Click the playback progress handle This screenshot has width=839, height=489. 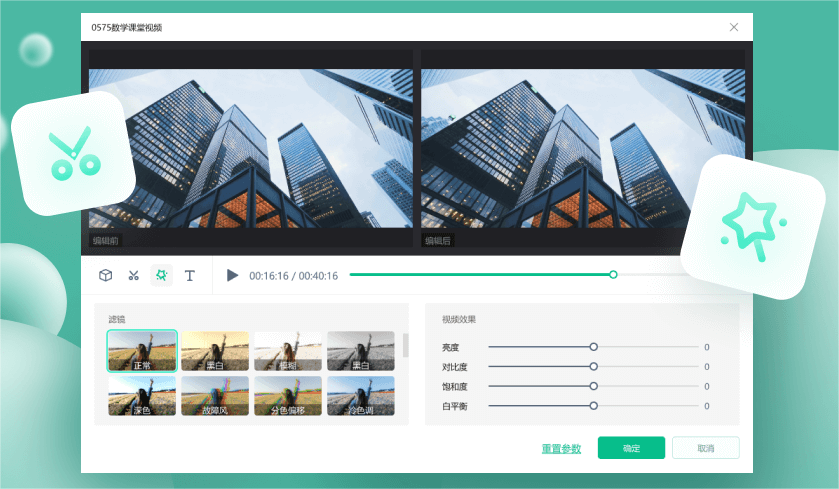(x=613, y=274)
